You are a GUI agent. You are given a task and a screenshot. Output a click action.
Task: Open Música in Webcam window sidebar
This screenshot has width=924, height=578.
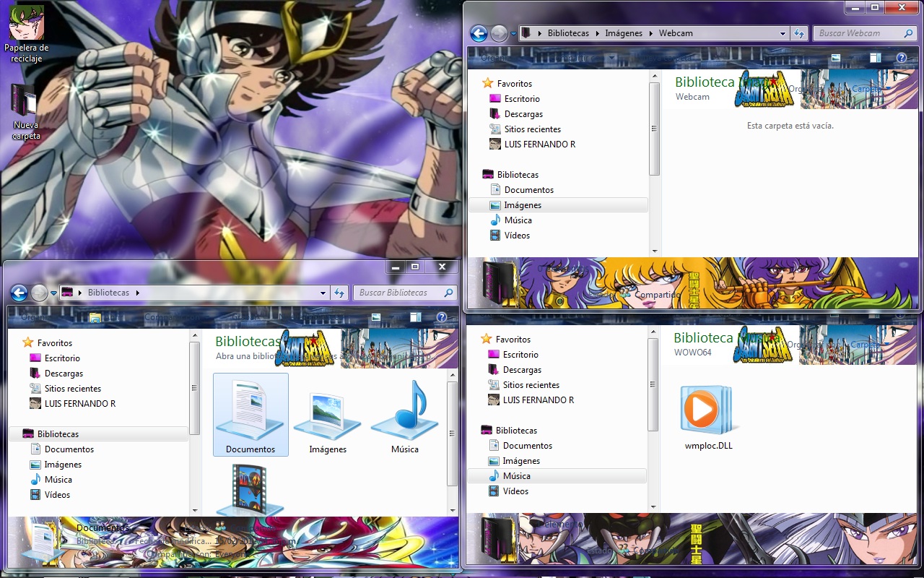coord(518,220)
